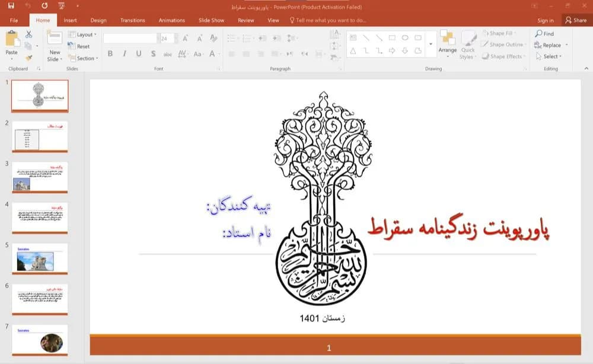
Task: Click the Share button
Action: click(576, 20)
